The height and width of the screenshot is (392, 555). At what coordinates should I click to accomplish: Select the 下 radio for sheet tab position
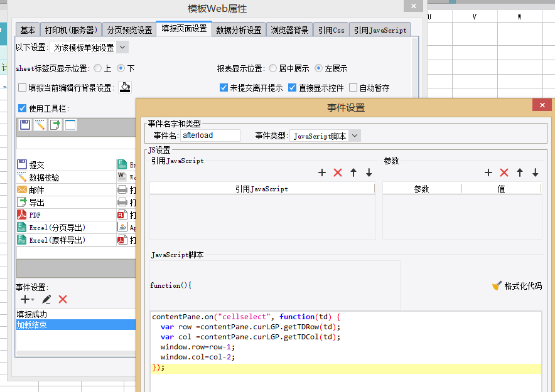(121, 68)
